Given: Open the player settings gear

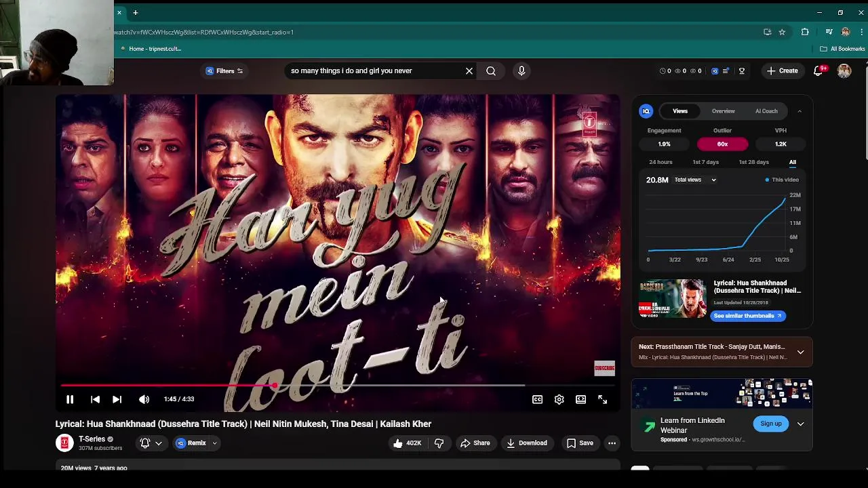Looking at the screenshot, I should click(559, 400).
